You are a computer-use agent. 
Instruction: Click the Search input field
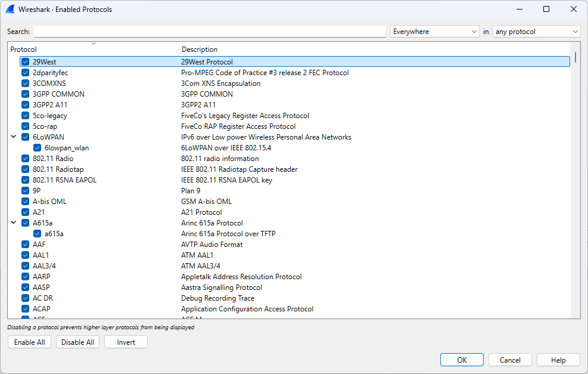tap(210, 32)
